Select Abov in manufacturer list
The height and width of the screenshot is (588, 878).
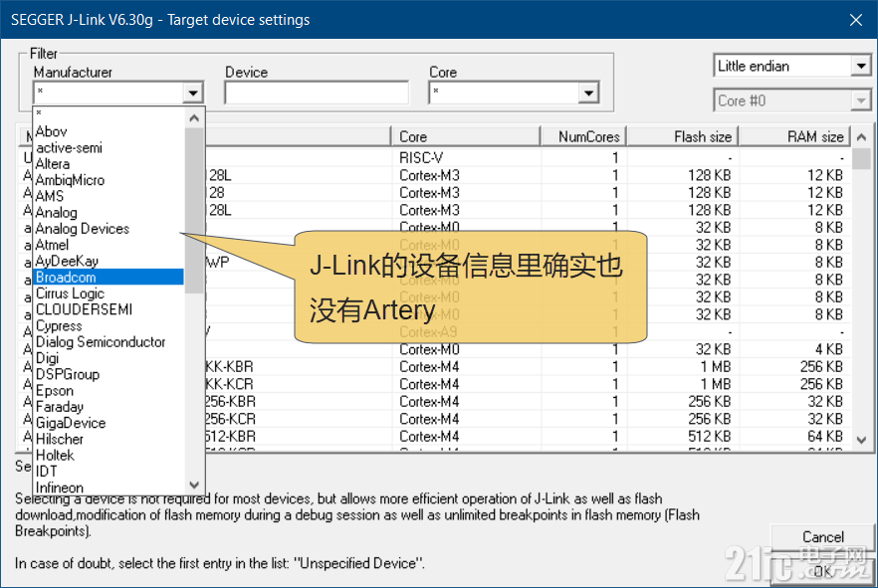(109, 131)
